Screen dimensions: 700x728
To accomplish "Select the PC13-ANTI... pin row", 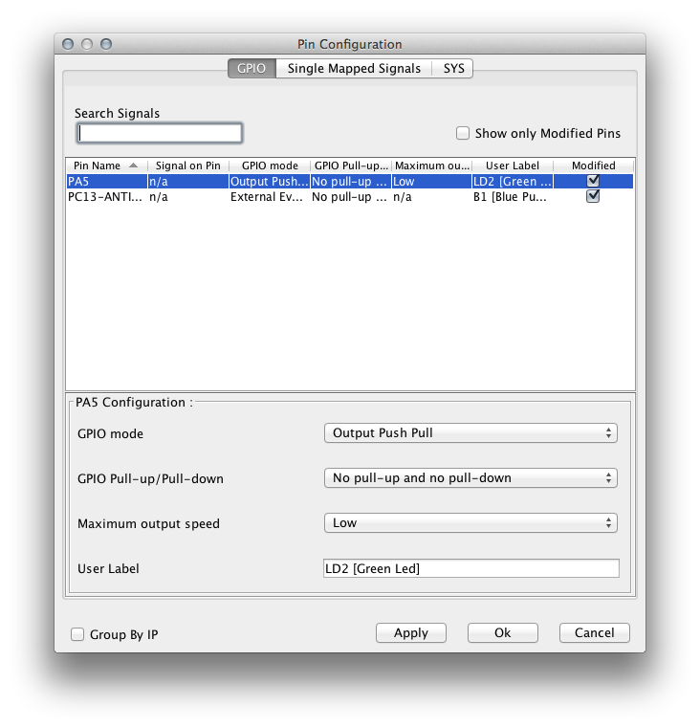I will click(350, 197).
